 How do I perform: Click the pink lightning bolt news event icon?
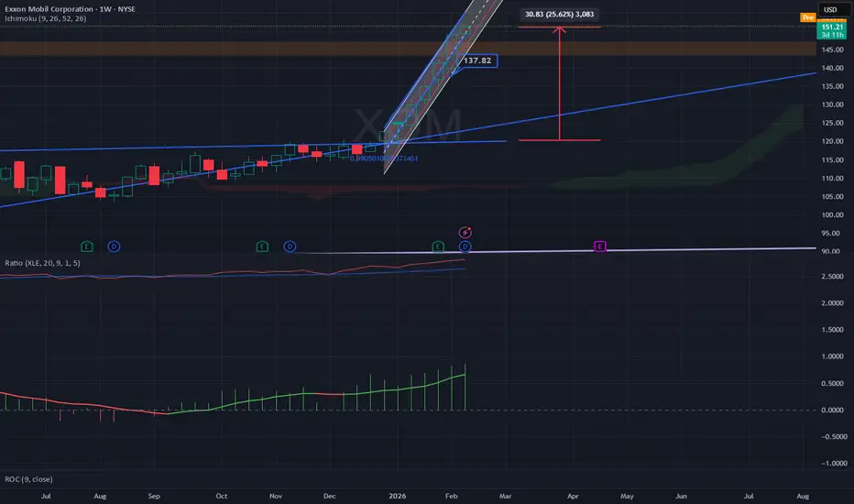point(465,233)
